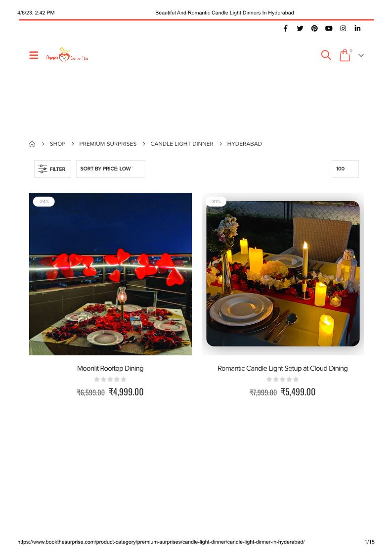Open the Instagram social icon
The image size is (392, 555).
pyautogui.click(x=343, y=28)
